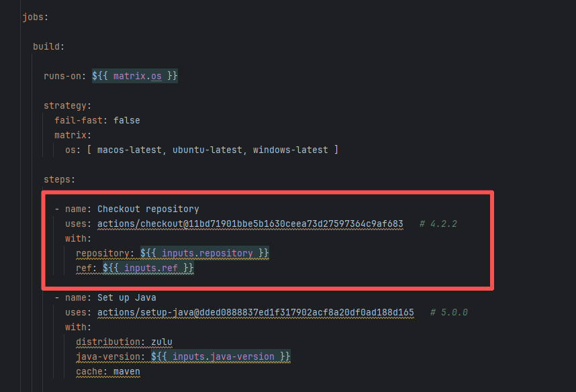
Task: Select the 'runs-on' key
Action: [x=64, y=76]
